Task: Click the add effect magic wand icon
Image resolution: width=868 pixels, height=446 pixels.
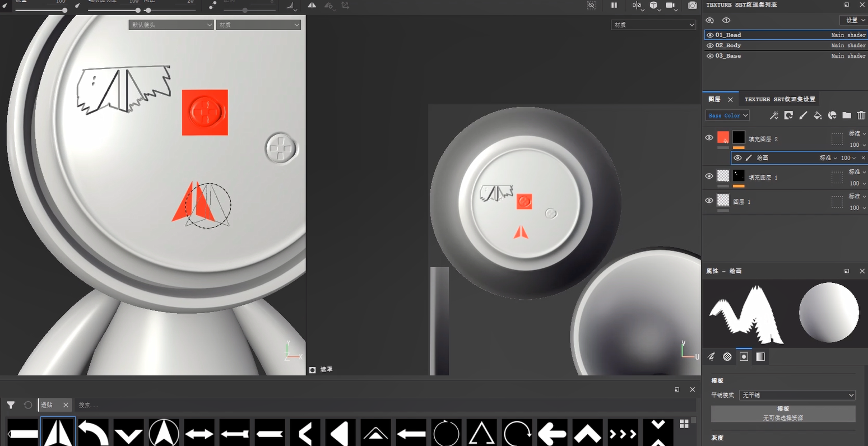Action: 774,115
